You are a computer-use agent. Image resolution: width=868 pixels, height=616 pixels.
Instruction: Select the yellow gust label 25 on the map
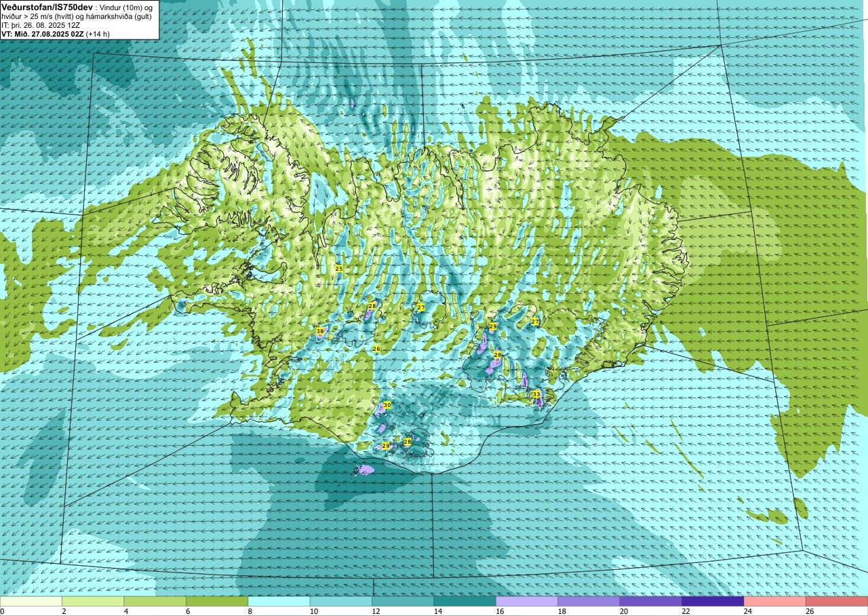pyautogui.click(x=339, y=269)
